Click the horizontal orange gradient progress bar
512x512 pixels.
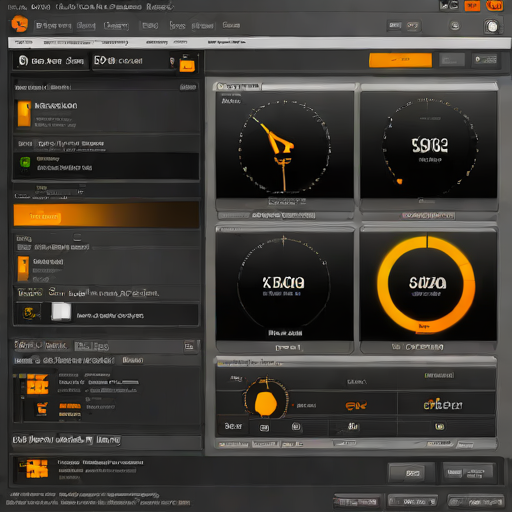pos(106,215)
